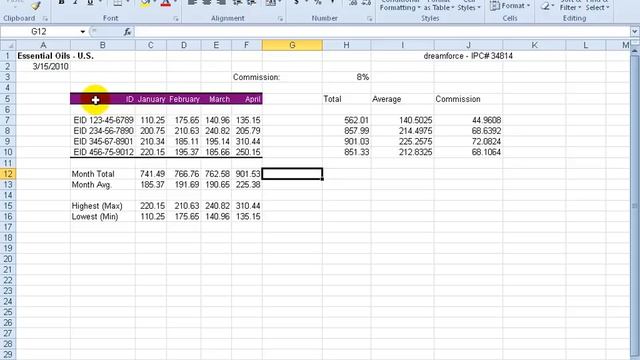The width and height of the screenshot is (640, 360).
Task: Decrease decimal places
Action: tap(366, 3)
